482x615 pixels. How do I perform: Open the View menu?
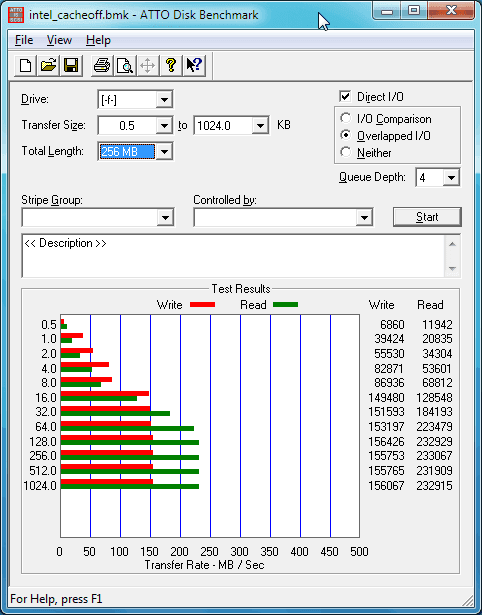click(x=59, y=40)
